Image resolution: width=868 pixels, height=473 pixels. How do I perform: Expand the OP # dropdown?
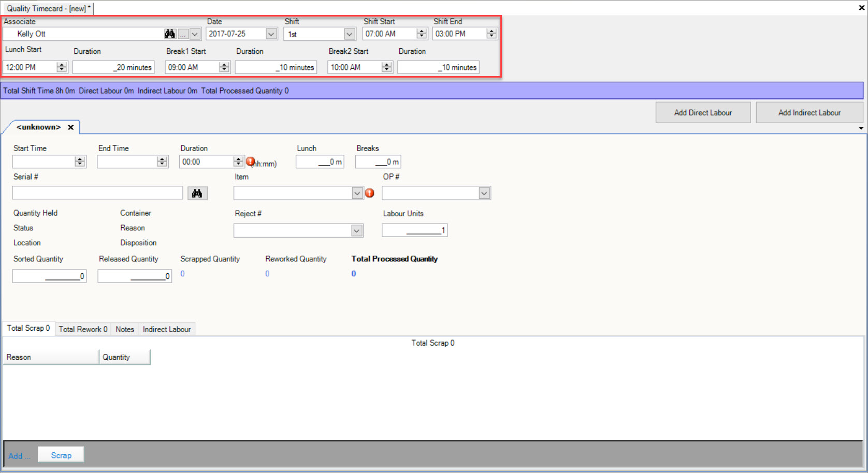tap(484, 193)
